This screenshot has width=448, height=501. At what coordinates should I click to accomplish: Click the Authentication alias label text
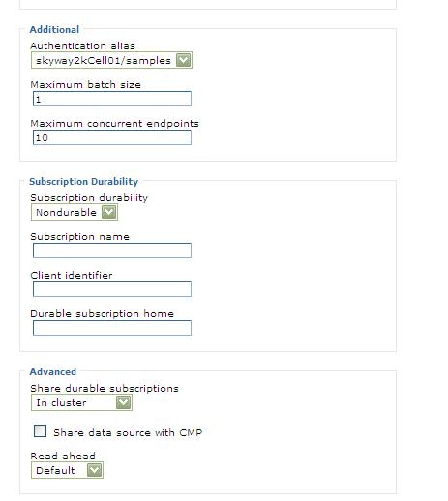82,46
